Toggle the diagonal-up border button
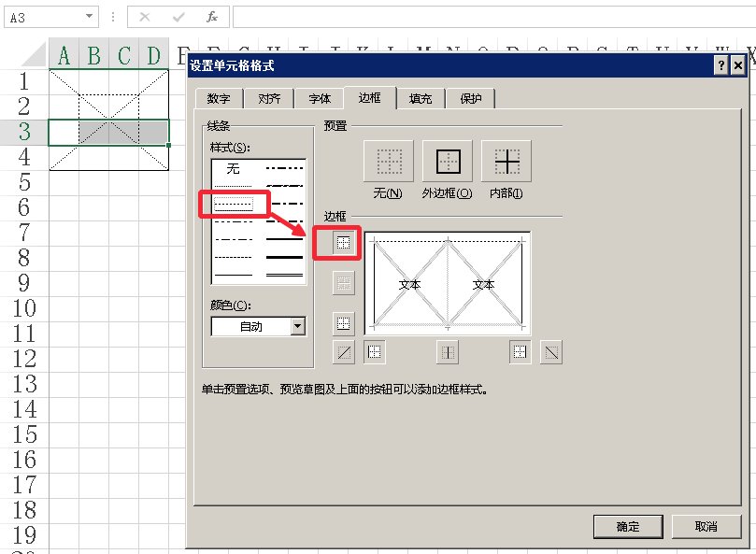 click(344, 352)
